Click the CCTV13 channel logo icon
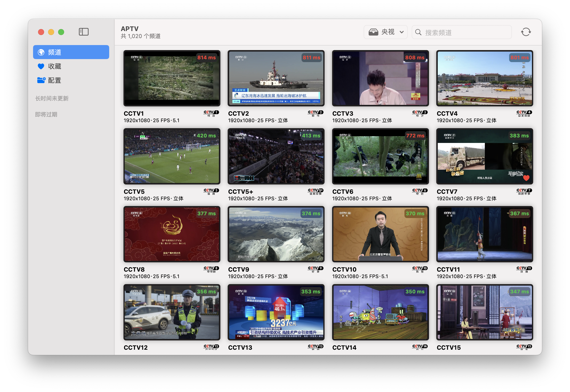The width and height of the screenshot is (570, 392). tap(316, 347)
